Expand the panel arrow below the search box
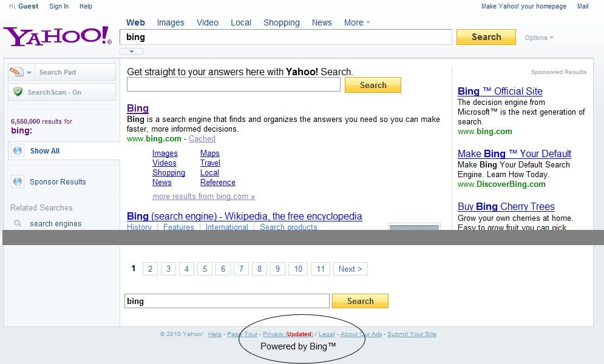 click(132, 51)
